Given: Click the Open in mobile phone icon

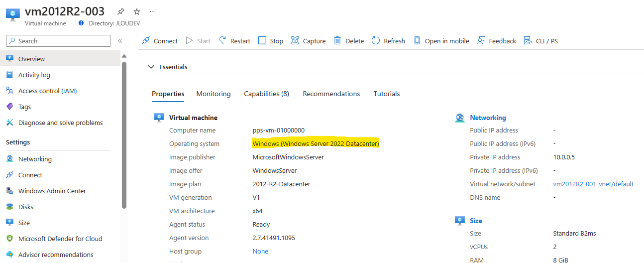Looking at the screenshot, I should [x=417, y=41].
